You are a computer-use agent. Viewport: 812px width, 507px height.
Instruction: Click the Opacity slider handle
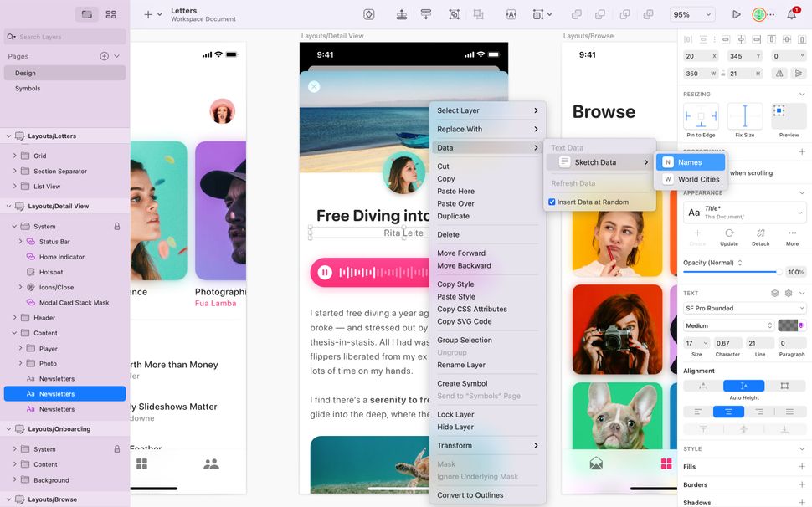point(779,272)
